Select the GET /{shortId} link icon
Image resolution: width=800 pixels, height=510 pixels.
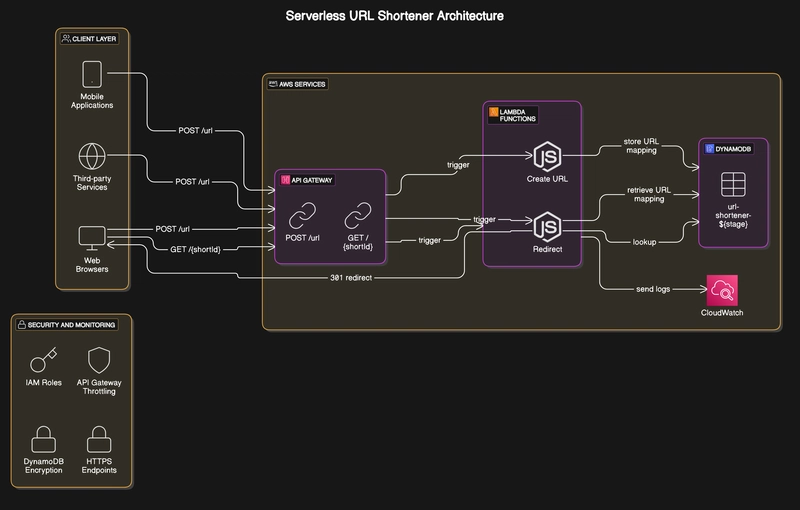358,216
